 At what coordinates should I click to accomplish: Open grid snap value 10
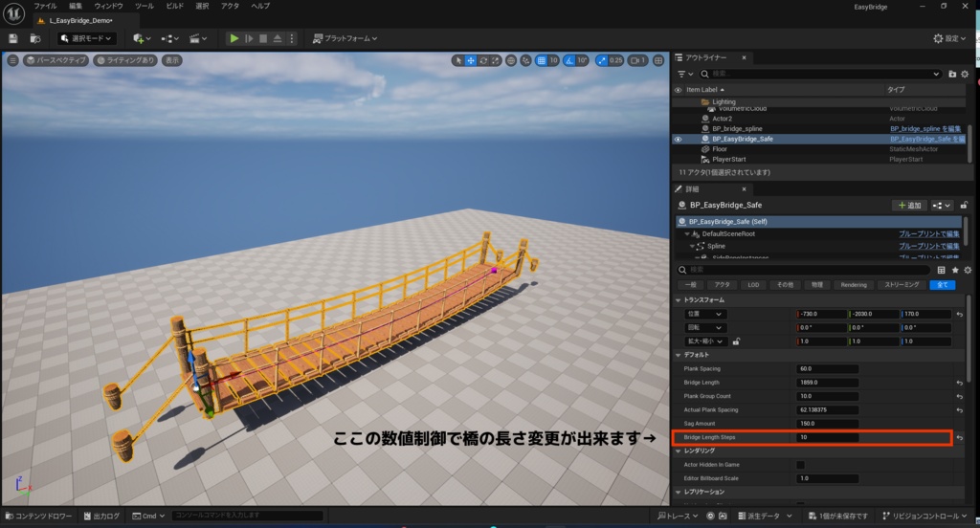click(554, 60)
